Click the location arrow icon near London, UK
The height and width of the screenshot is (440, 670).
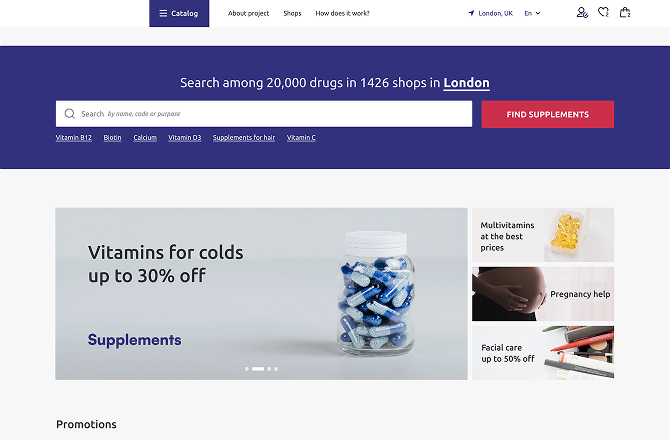pyautogui.click(x=471, y=13)
